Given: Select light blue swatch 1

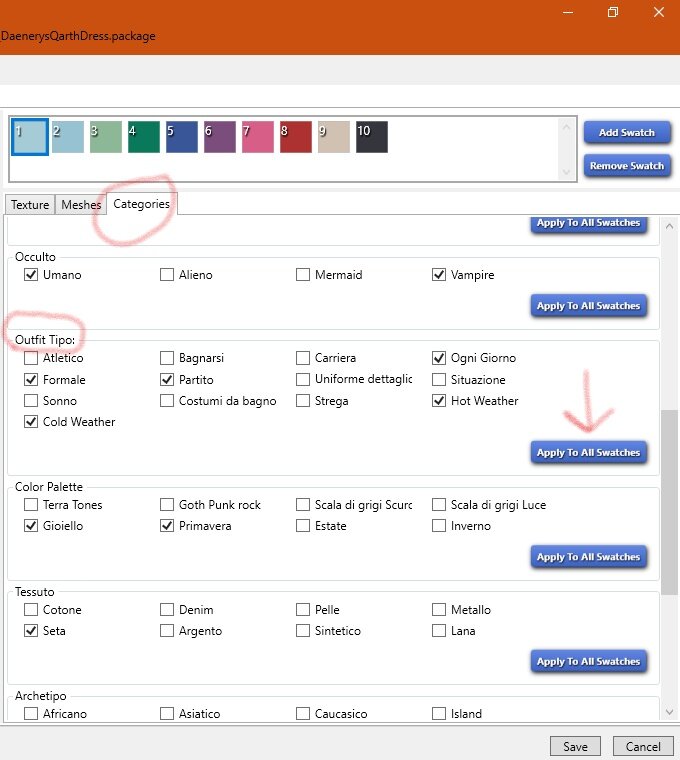Looking at the screenshot, I should tap(30, 137).
